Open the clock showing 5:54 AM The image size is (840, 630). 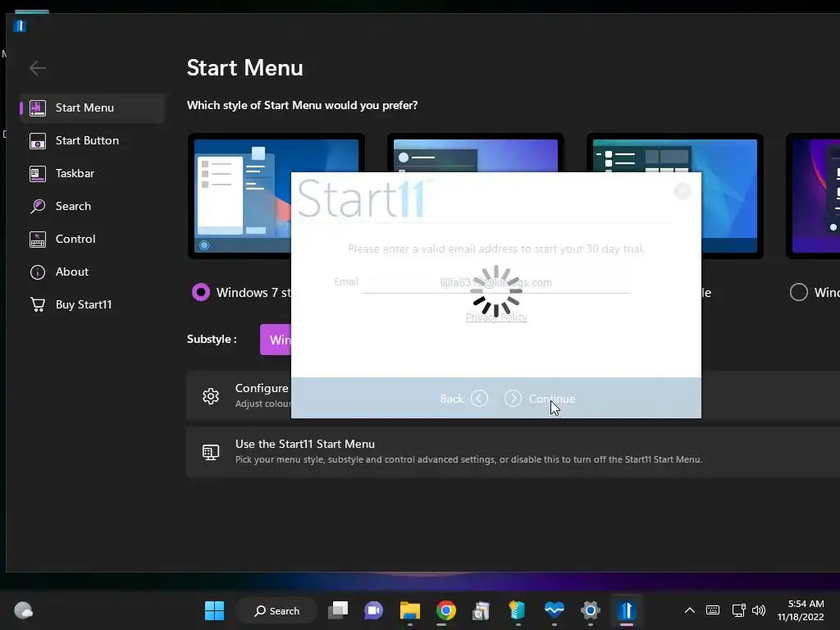(801, 610)
